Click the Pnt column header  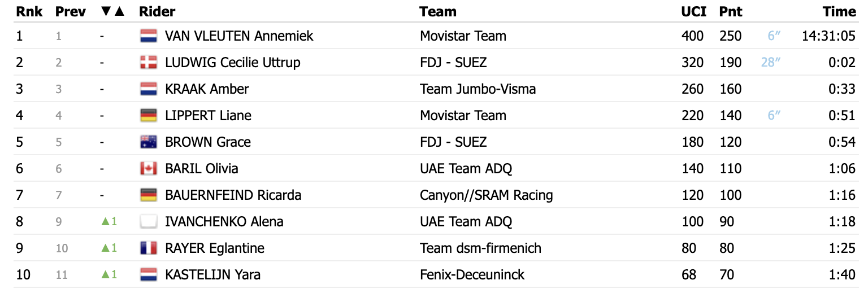coord(731,11)
